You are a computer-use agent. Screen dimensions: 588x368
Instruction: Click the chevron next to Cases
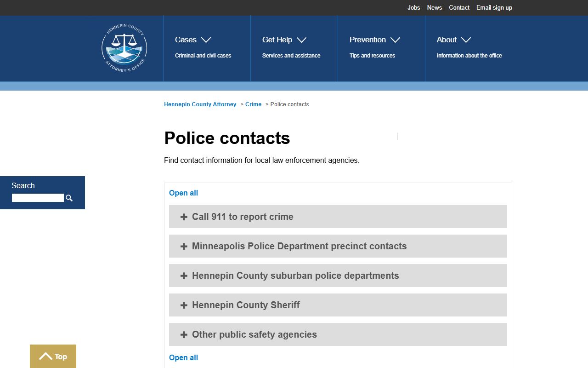[206, 40]
